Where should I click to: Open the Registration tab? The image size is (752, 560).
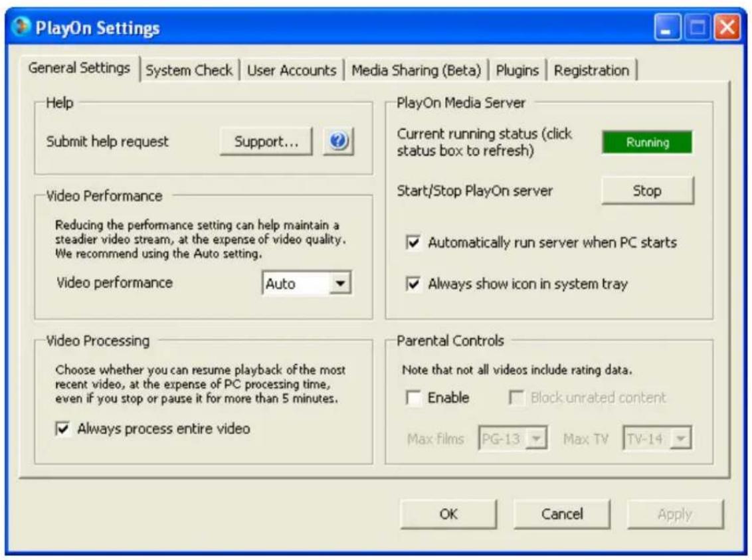(591, 70)
